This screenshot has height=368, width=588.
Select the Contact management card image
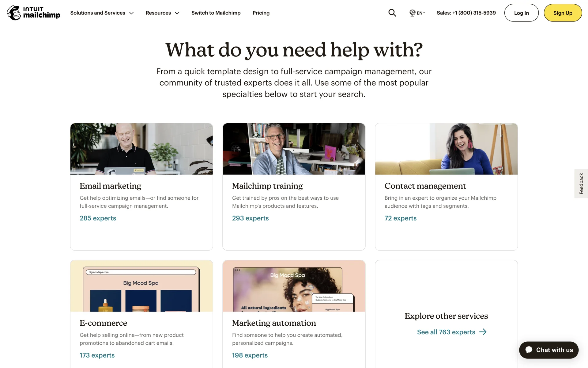point(446,149)
